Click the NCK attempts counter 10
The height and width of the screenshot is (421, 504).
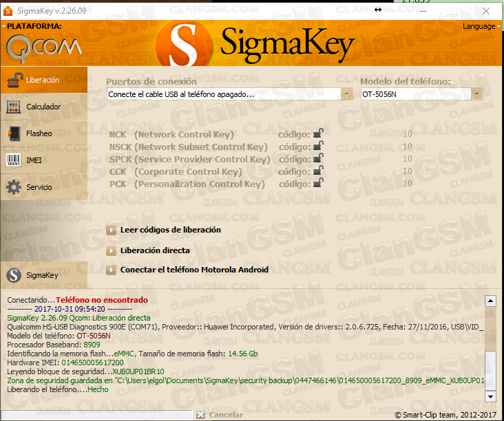click(407, 134)
